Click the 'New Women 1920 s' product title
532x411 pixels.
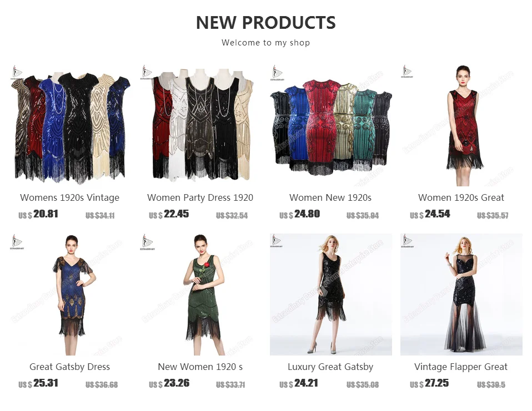point(200,367)
